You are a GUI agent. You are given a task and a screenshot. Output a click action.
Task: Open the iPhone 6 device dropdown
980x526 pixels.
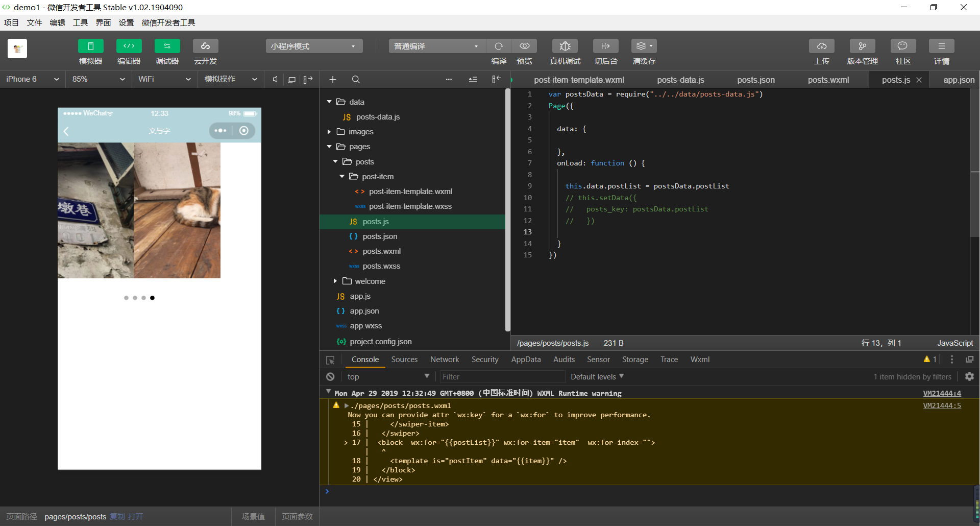33,79
